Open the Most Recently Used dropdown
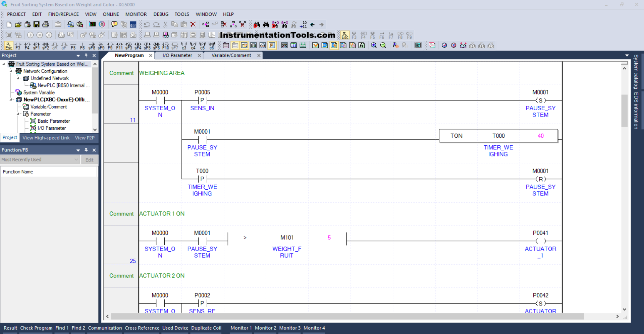 [x=76, y=160]
